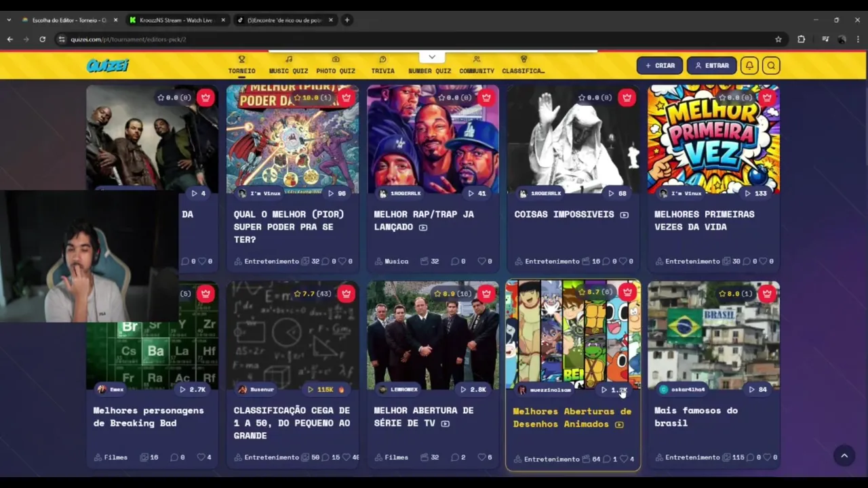Viewport: 868px width, 488px height.
Task: Click the crown badge on Coisas Impossiveis card
Action: (x=627, y=98)
